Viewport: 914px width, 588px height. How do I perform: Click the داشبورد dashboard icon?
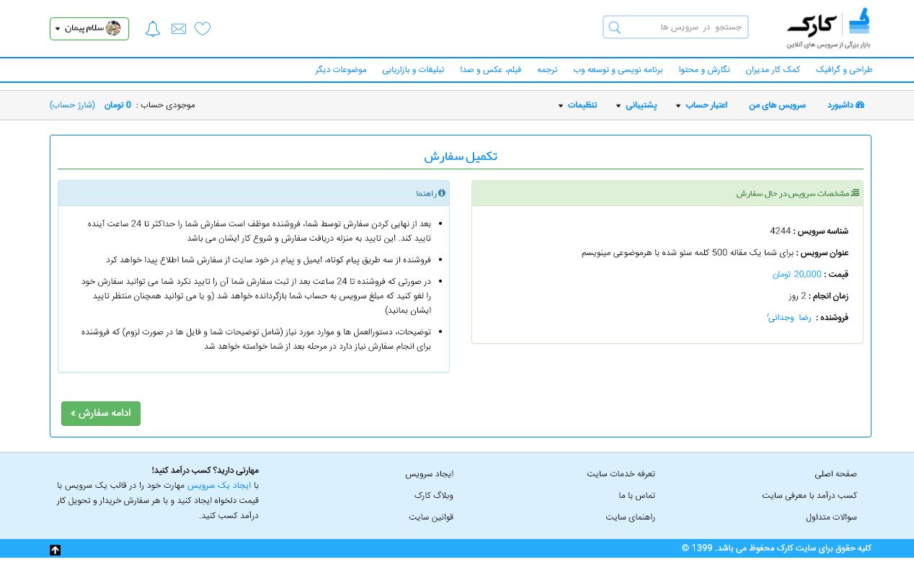[x=860, y=105]
